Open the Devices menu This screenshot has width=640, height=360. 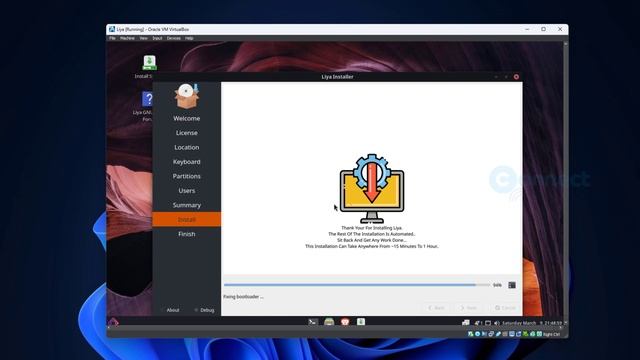point(173,38)
